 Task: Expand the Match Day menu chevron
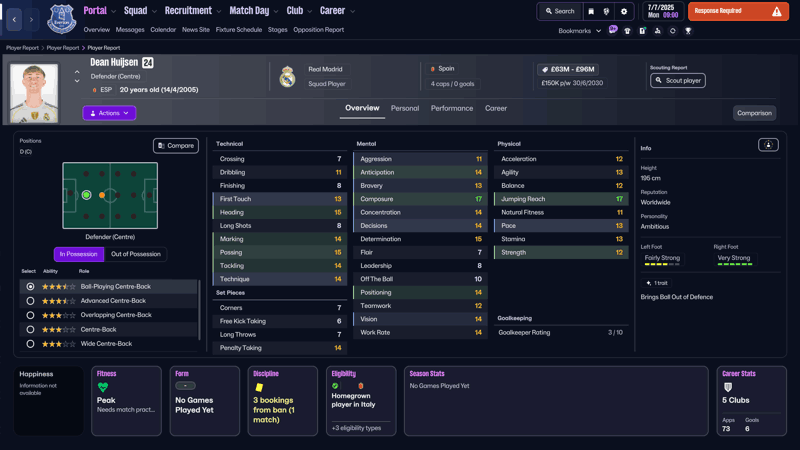276,11
